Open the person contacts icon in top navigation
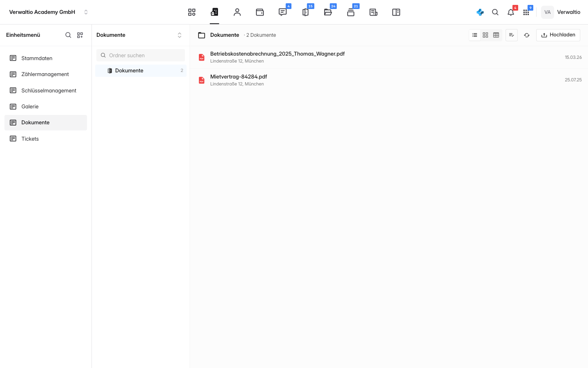588x368 pixels. click(x=237, y=12)
